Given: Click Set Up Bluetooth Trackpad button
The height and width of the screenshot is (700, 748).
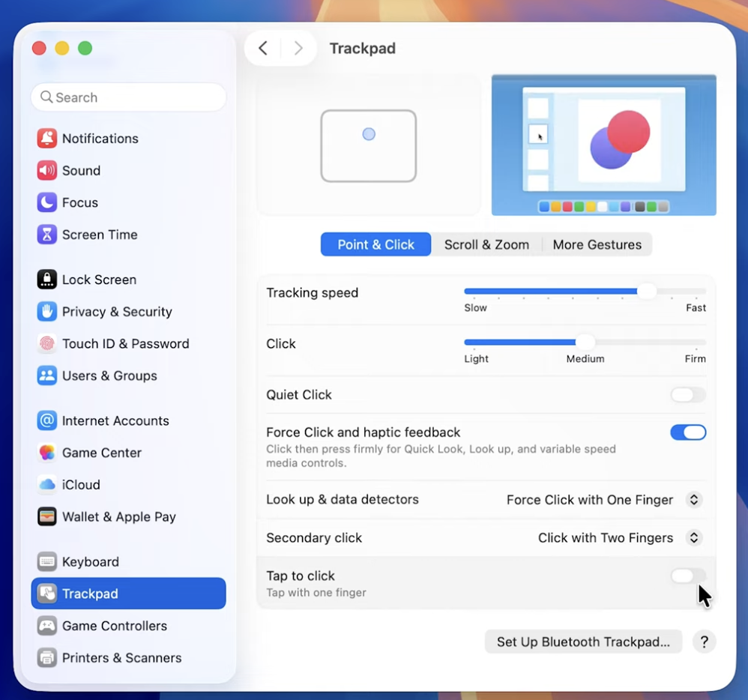Looking at the screenshot, I should point(583,642).
